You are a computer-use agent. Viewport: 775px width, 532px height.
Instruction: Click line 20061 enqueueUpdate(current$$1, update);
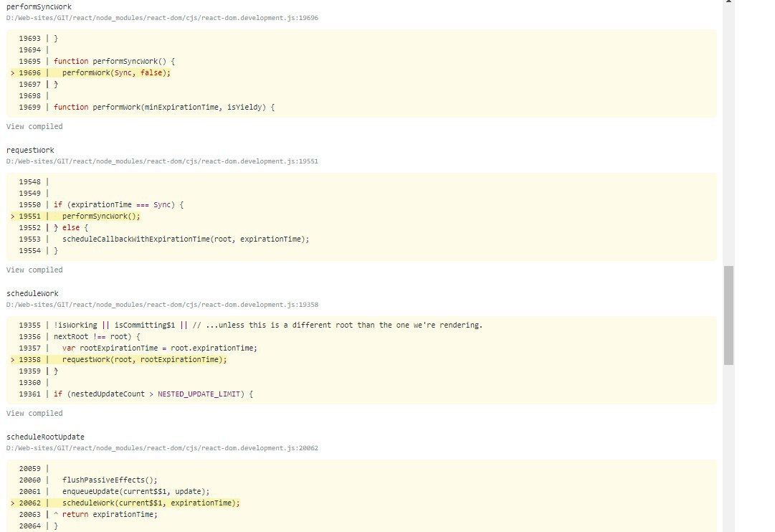click(x=136, y=491)
